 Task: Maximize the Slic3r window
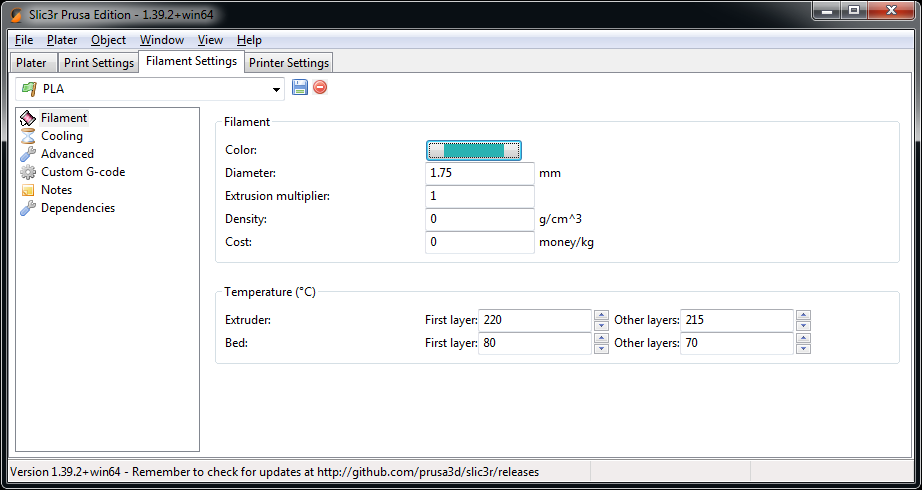(x=853, y=10)
